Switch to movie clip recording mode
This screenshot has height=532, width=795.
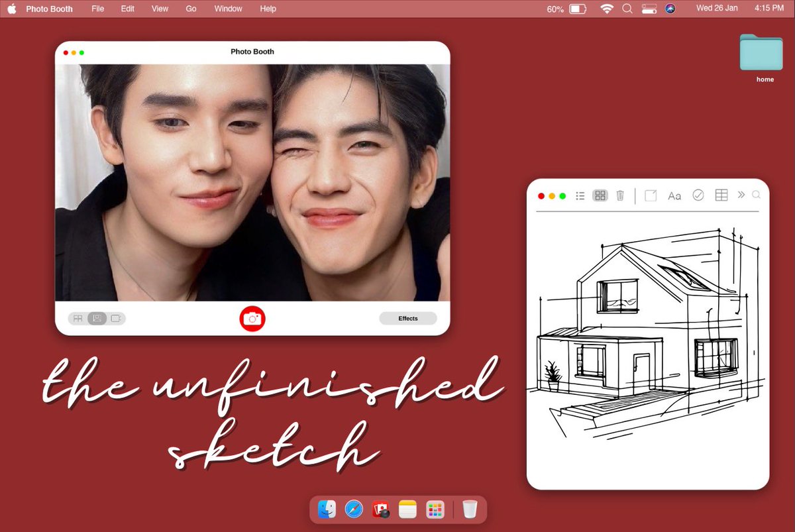(117, 319)
